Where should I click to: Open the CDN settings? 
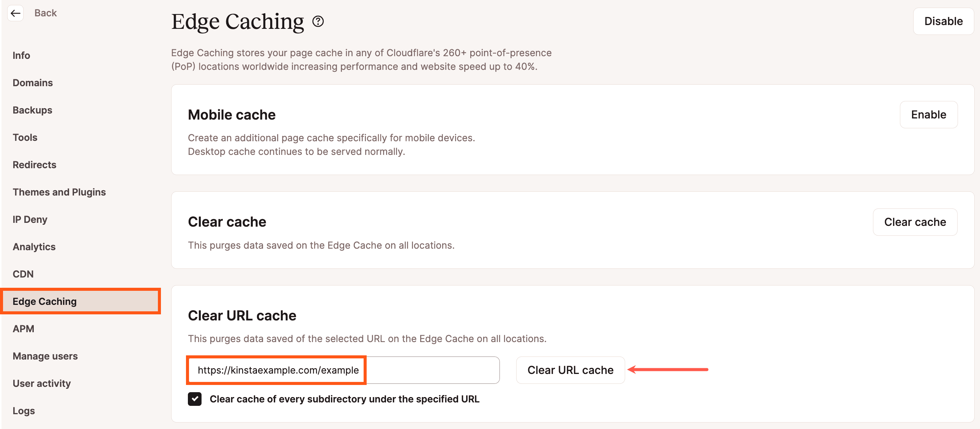coord(23,274)
